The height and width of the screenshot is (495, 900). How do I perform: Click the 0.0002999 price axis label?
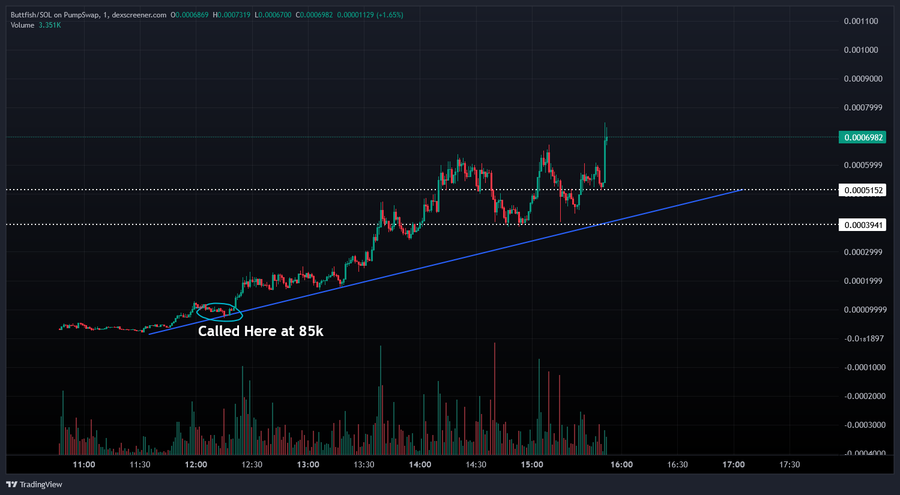point(863,252)
